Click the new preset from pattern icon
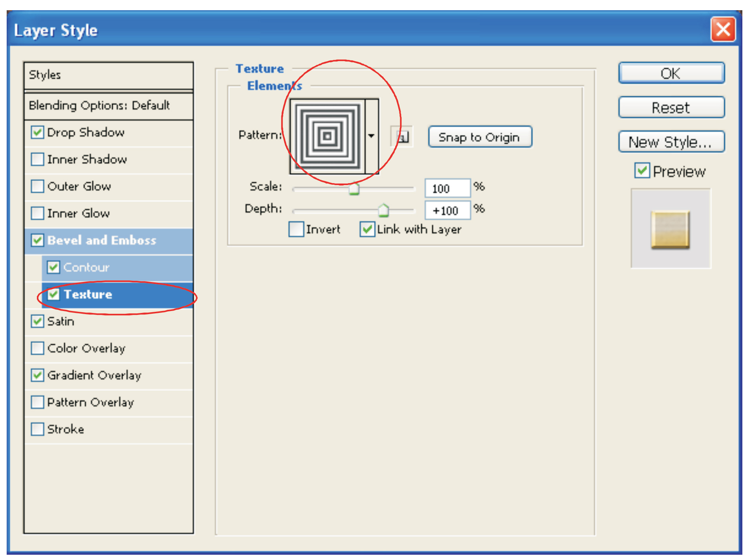The width and height of the screenshot is (751, 560). 402,136
